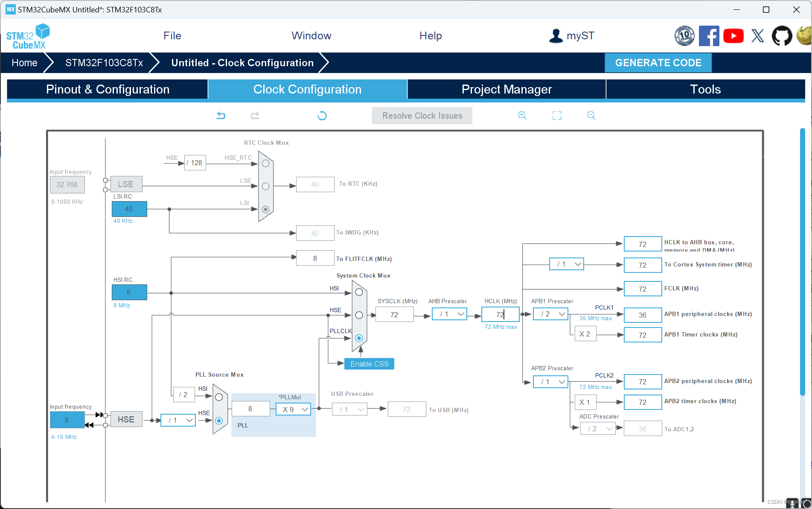Zoom out of the clock diagram
Viewport: 812px width, 509px height.
[x=591, y=115]
